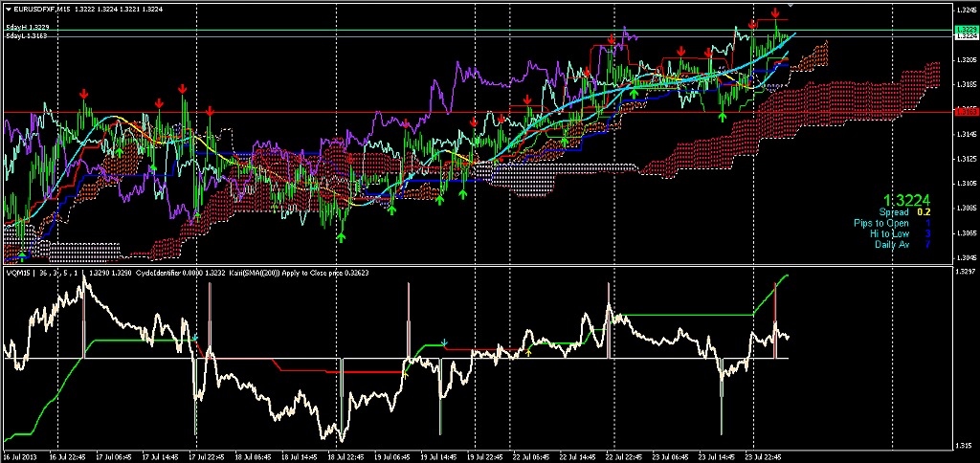Click the chart shift triangle marker on the top edge

coord(791,7)
